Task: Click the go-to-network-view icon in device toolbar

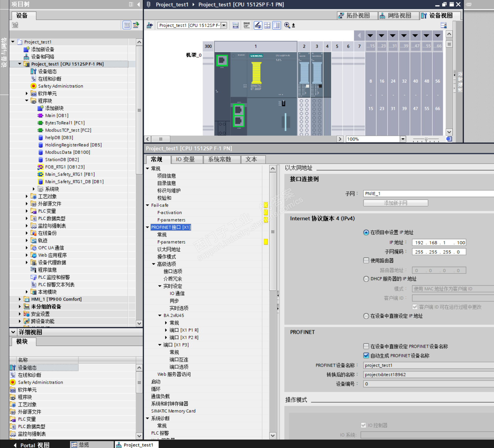Action: pos(150,25)
